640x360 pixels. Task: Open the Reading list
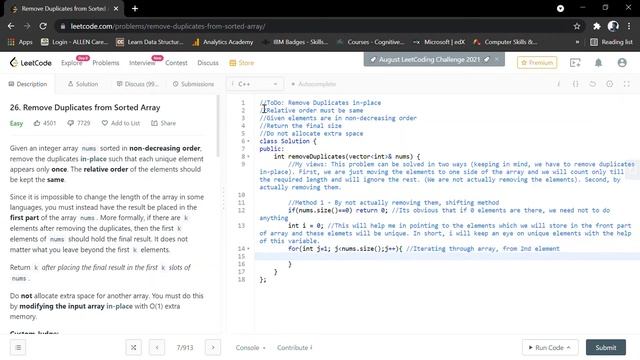(611, 42)
